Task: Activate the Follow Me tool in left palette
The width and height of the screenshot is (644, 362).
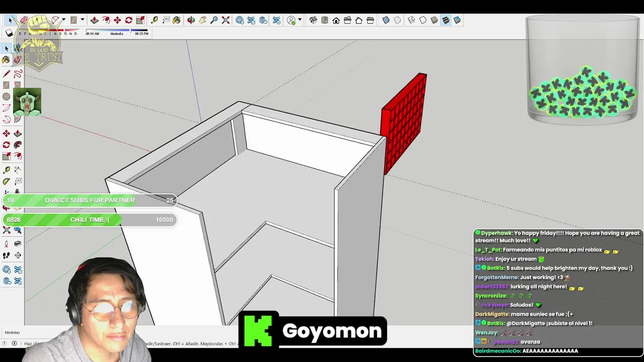Action: pyautogui.click(x=18, y=144)
